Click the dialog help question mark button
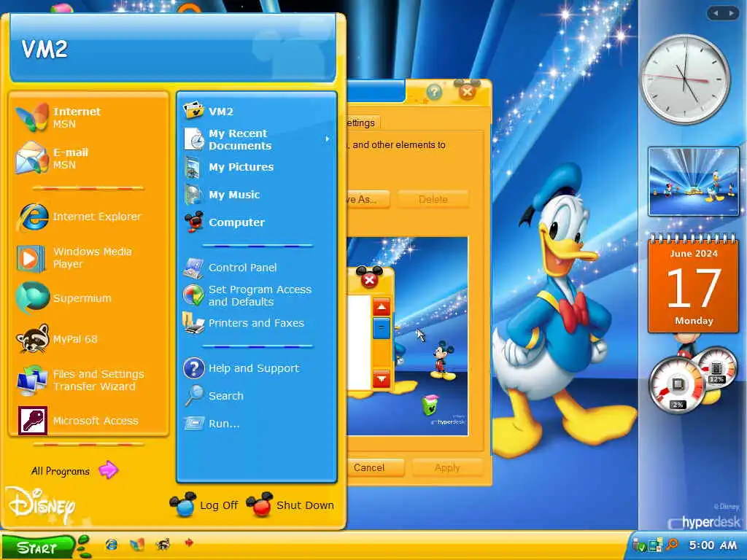The height and width of the screenshot is (560, 747). (434, 91)
